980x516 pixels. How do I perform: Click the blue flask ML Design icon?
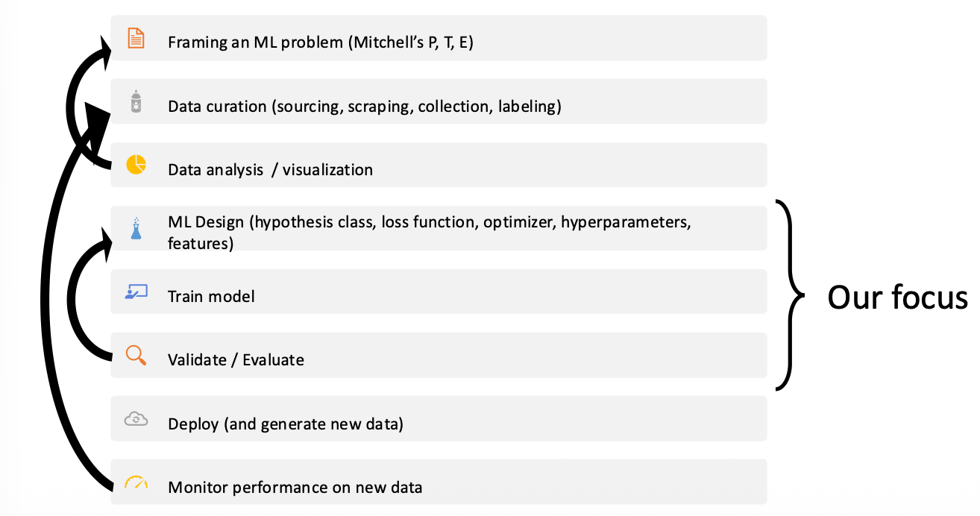tap(136, 229)
